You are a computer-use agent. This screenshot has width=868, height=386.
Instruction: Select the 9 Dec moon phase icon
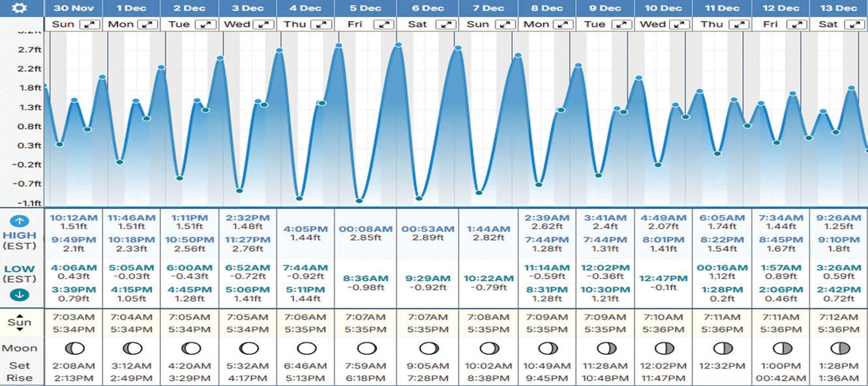[x=605, y=348]
